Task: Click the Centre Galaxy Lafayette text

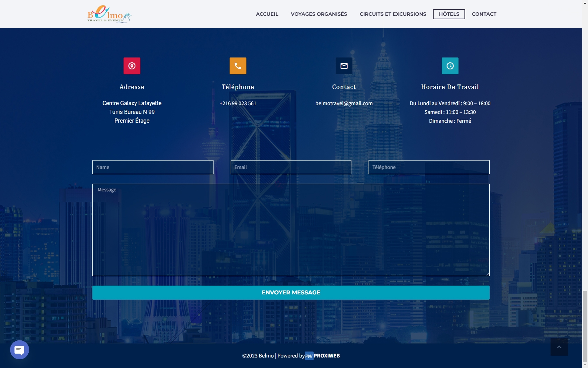Action: (132, 103)
